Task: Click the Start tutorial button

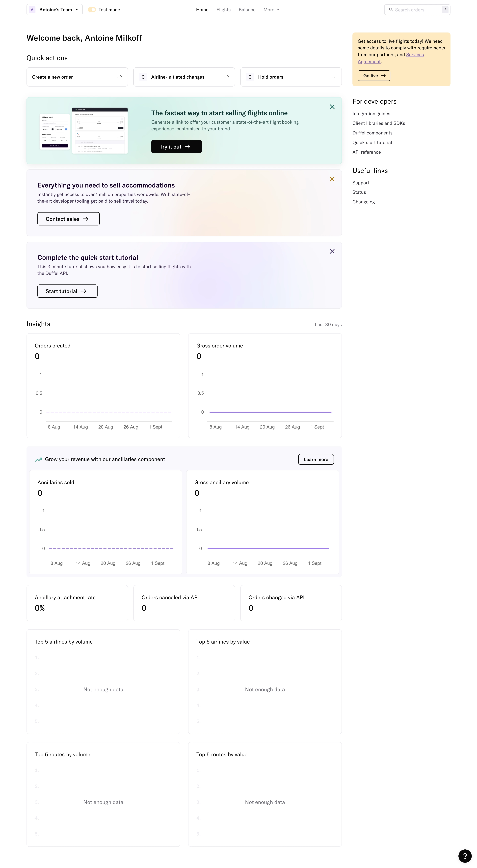Action: [67, 291]
